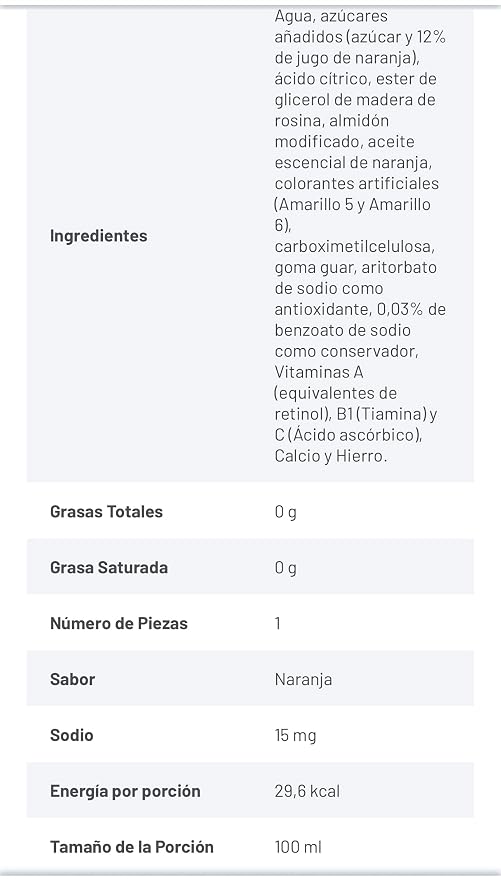Click the 'ácido cítrico' ingredient line
501x879 pixels.
(323, 79)
